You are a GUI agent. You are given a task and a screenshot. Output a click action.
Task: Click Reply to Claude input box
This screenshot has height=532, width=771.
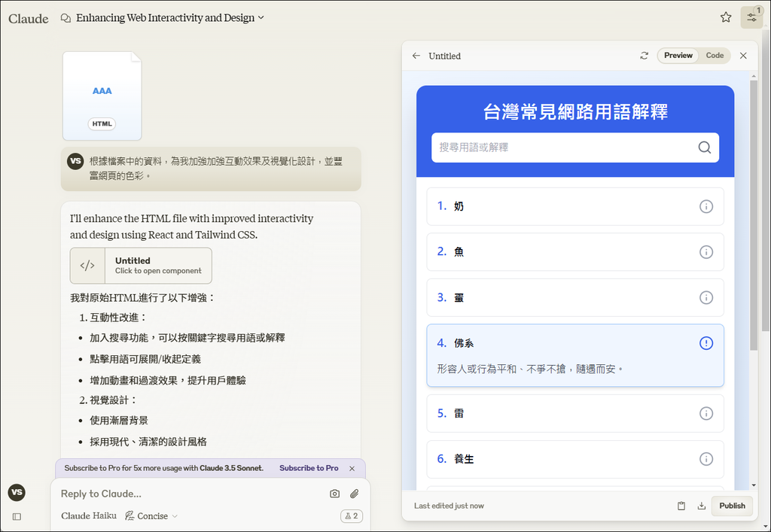pyautogui.click(x=192, y=494)
